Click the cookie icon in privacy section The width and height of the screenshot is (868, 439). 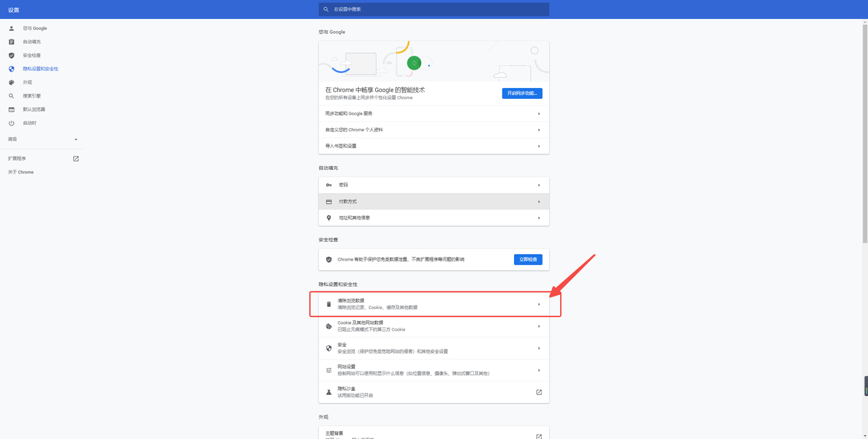click(329, 327)
